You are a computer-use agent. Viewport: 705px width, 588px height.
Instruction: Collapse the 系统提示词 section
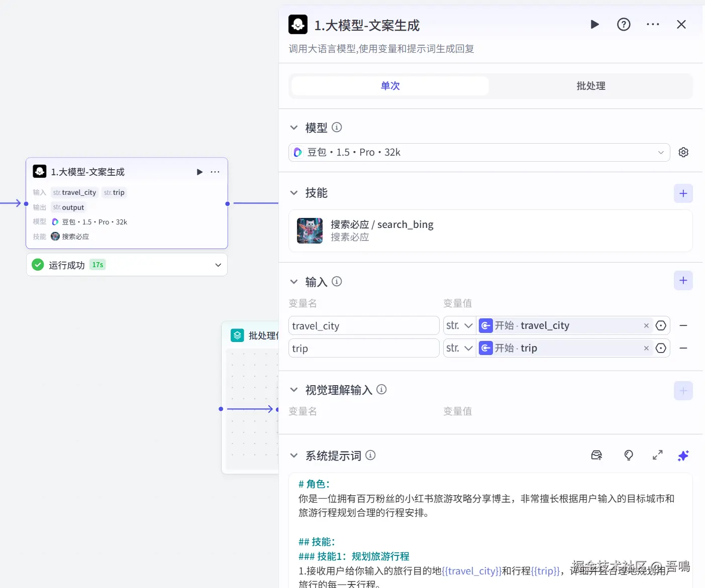point(294,455)
